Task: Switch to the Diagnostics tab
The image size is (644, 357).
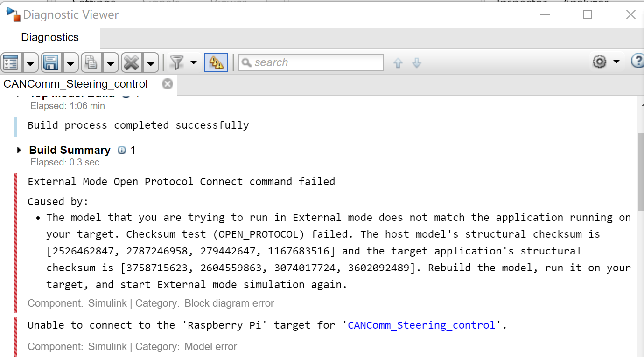Action: click(49, 37)
